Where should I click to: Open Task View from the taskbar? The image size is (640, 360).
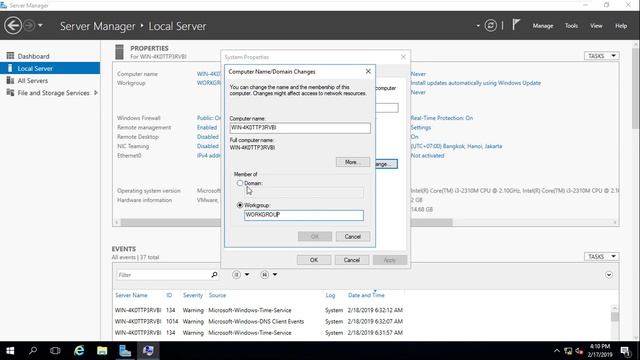[x=55, y=351]
